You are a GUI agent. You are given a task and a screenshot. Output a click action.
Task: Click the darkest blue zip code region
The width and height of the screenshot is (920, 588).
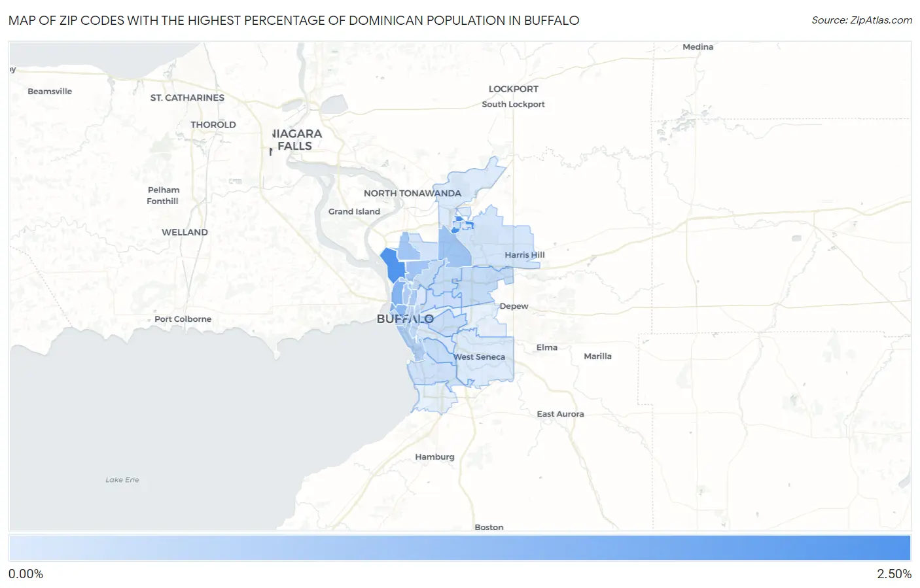coord(393,265)
